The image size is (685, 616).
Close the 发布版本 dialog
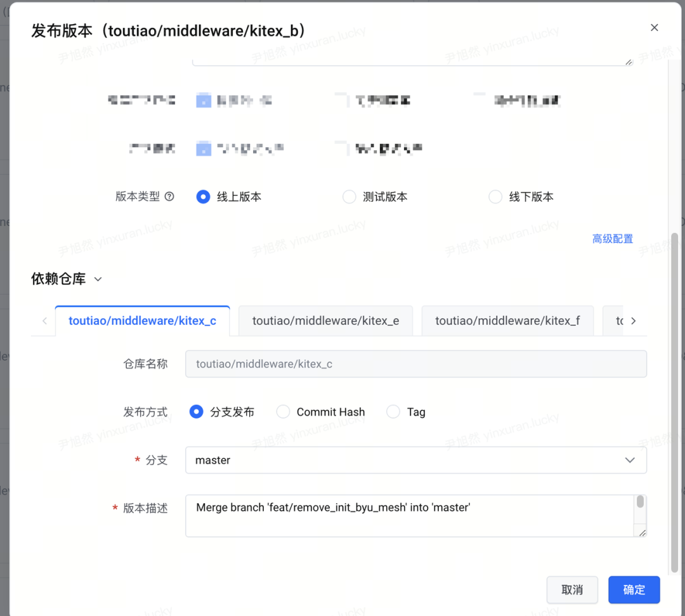(x=654, y=27)
